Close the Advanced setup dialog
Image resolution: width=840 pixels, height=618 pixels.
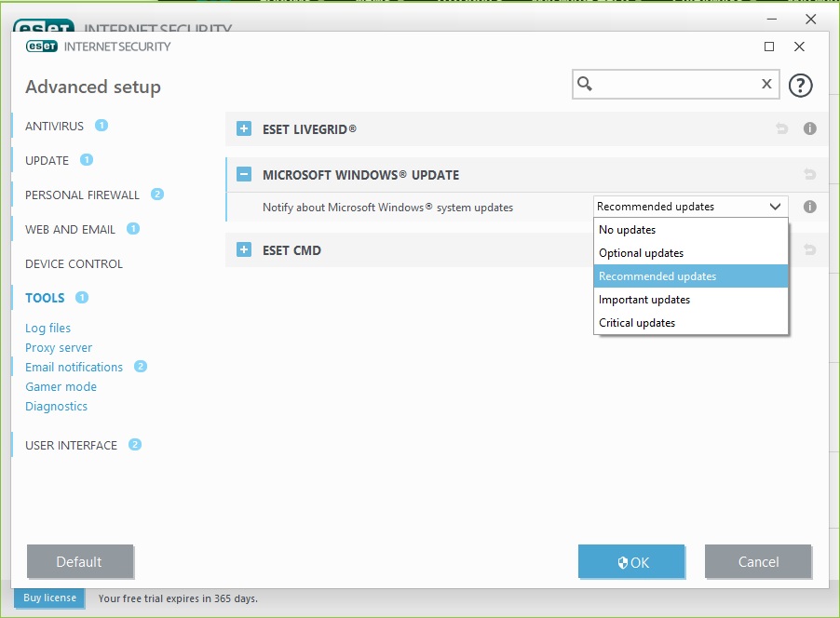(799, 47)
